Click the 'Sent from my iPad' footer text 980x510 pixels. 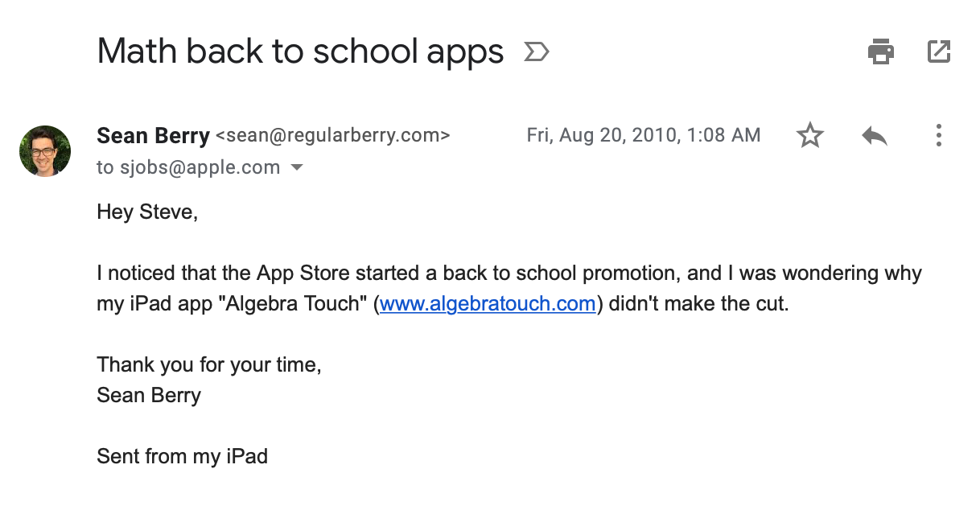pyautogui.click(x=182, y=457)
